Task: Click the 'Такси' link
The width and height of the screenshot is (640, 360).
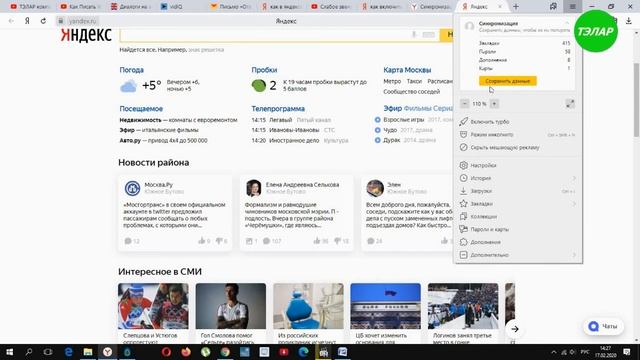Action: click(x=414, y=81)
